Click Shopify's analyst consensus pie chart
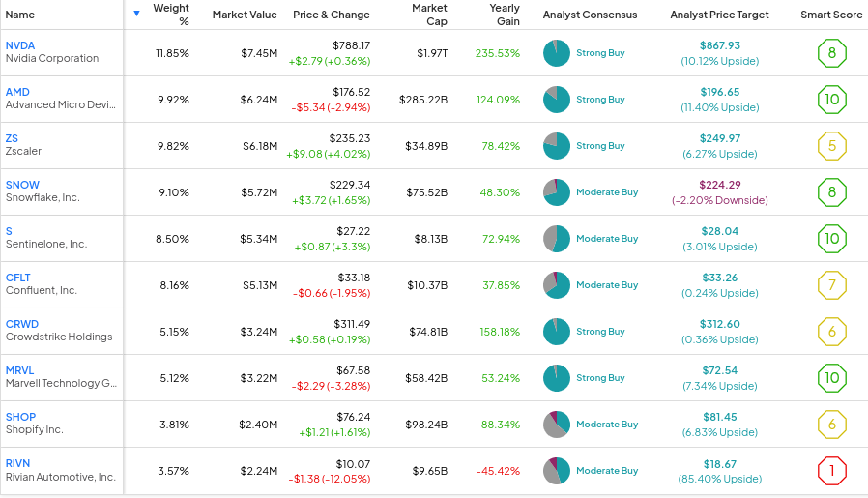This screenshot has height=498, width=868. click(x=557, y=425)
